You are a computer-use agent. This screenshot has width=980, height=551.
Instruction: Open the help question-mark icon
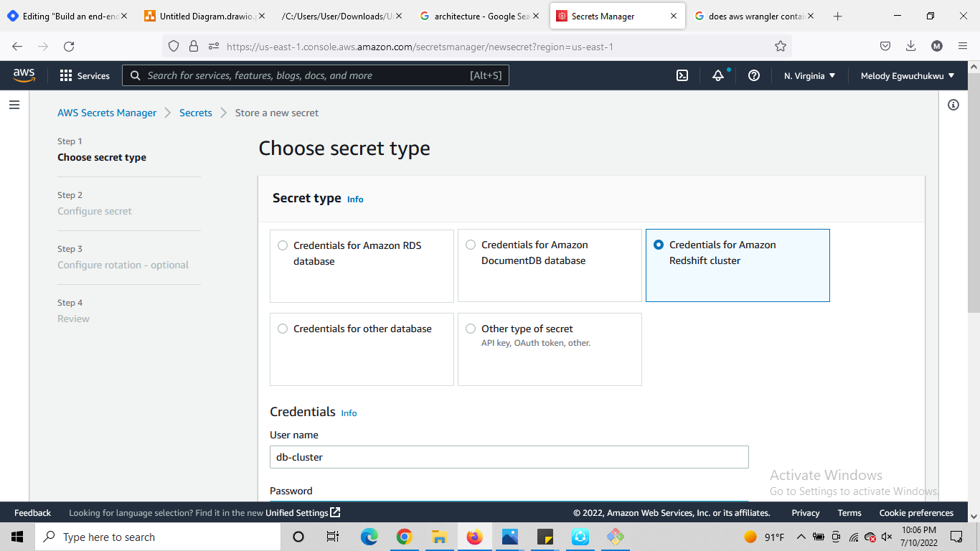point(754,75)
